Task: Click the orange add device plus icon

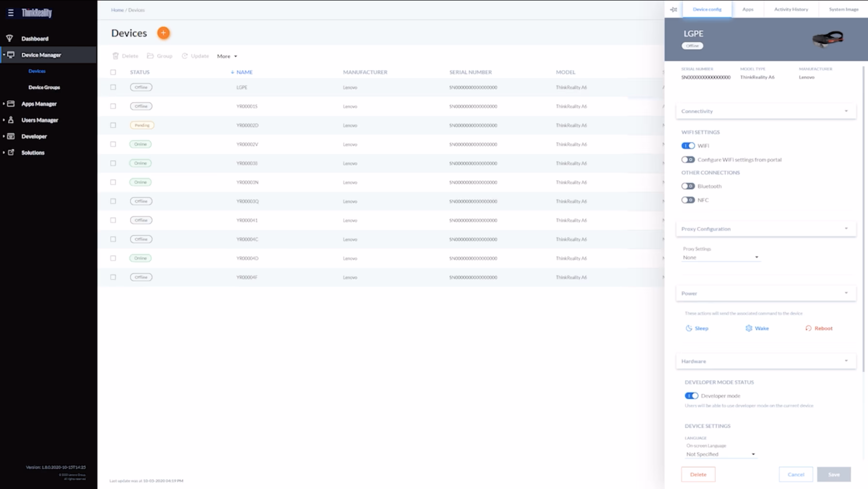Action: coord(163,33)
